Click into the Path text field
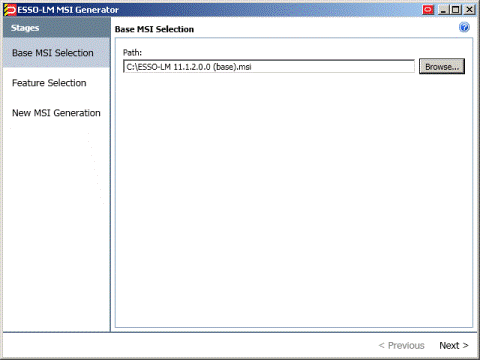This screenshot has width=480, height=360. coord(269,67)
